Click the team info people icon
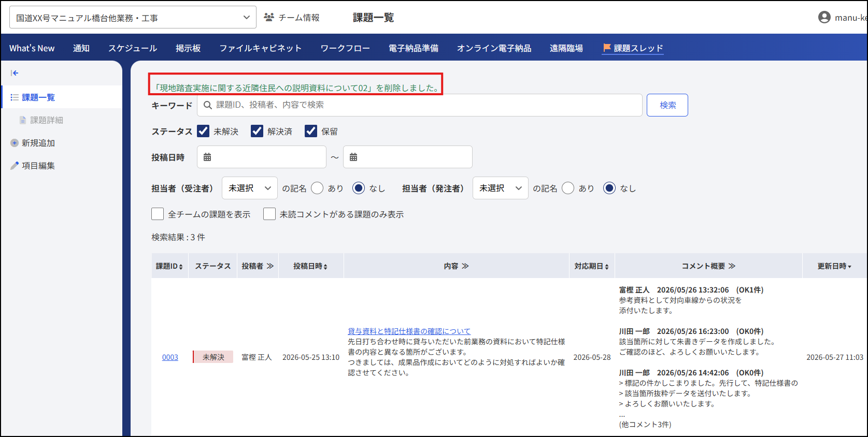868x437 pixels. 268,17
